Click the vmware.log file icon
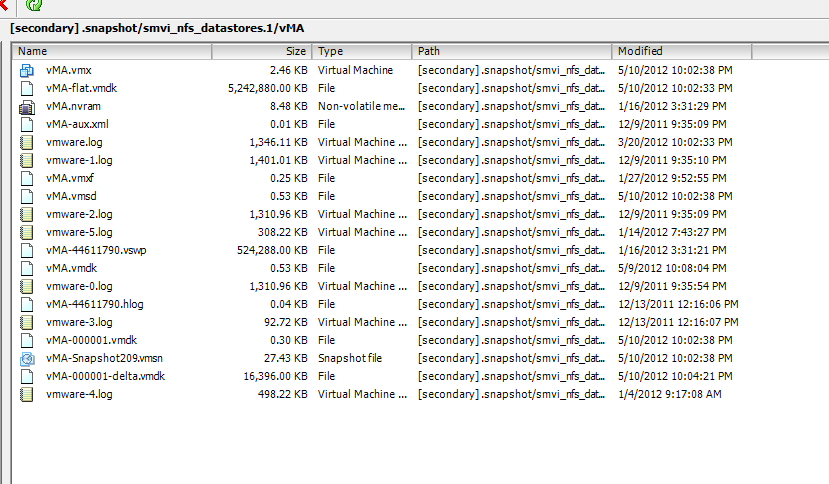829x484 pixels. pos(27,142)
